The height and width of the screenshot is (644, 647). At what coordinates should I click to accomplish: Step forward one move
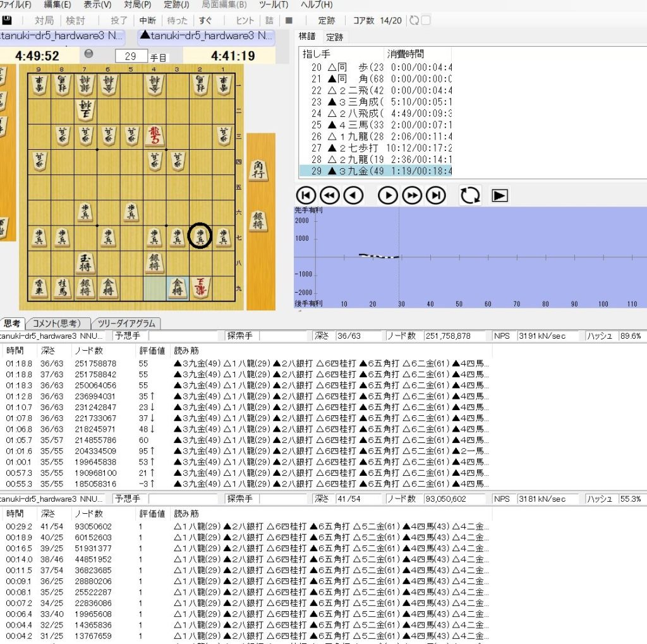388,196
